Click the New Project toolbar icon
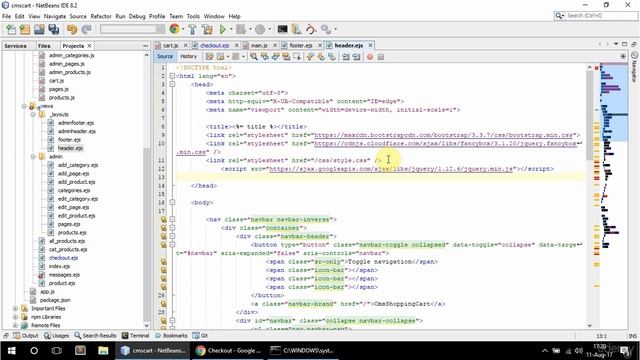 click(25, 29)
